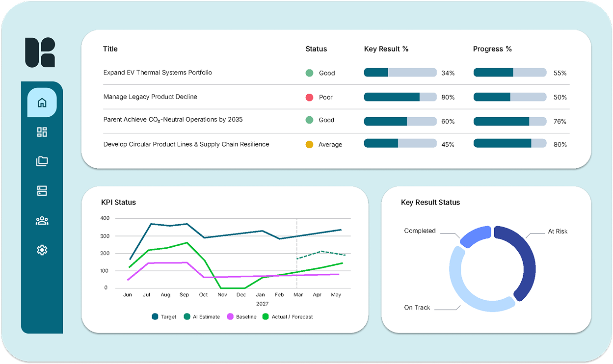
Task: Open Manage Legacy Product Decline objective
Action: [x=150, y=97]
